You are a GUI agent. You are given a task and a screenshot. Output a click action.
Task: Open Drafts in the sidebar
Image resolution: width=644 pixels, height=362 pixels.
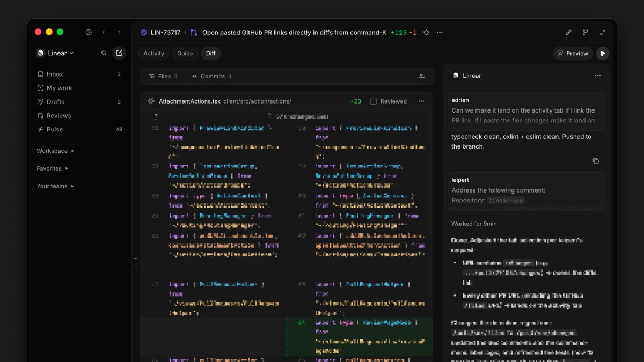click(x=79, y=102)
